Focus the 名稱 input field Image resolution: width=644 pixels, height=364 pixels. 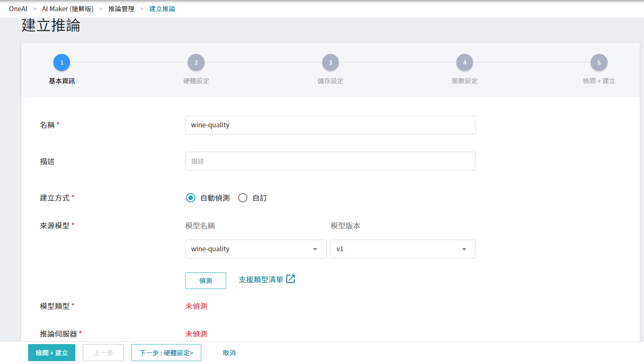click(x=330, y=125)
